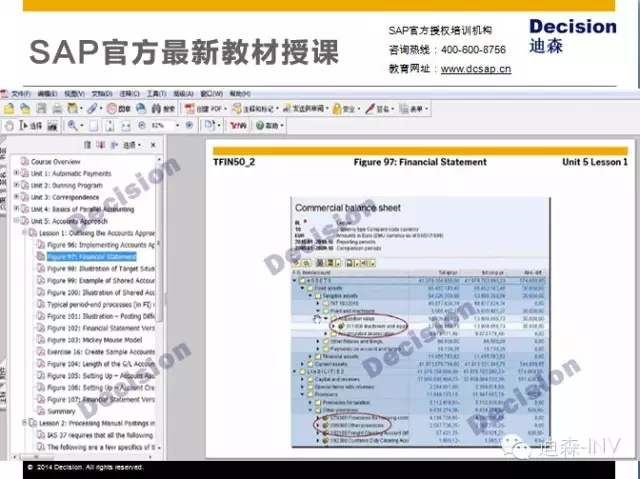Open the 视图(V) menu

74,94
